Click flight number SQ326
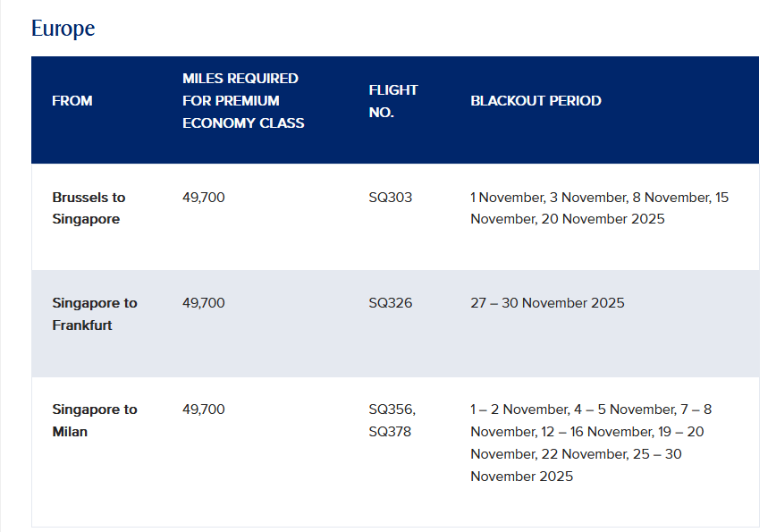Viewport: 776px width, 532px height. [x=391, y=303]
